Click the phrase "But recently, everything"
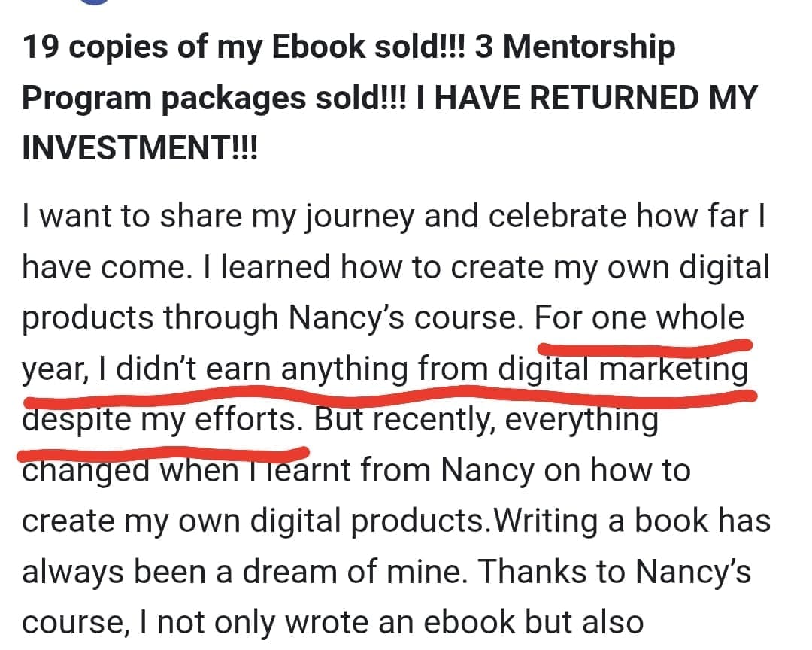 (x=486, y=419)
